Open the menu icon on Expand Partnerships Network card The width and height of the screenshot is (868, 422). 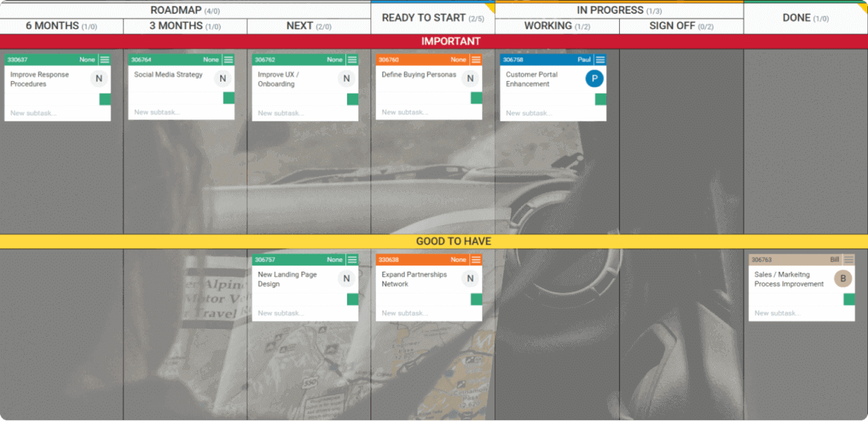[x=476, y=259]
